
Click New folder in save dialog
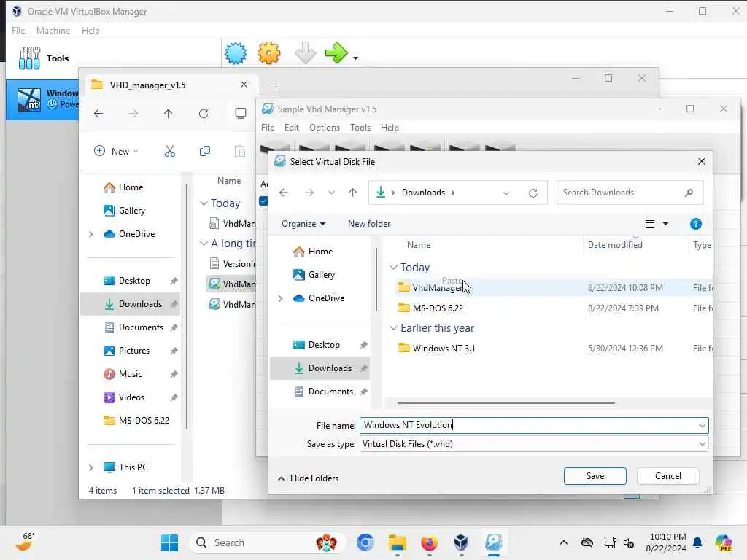pos(368,224)
